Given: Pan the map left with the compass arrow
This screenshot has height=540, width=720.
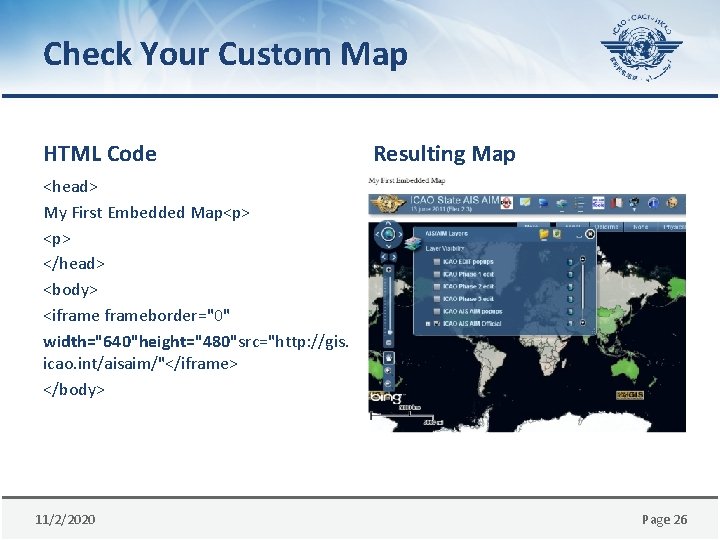Looking at the screenshot, I should (x=377, y=234).
